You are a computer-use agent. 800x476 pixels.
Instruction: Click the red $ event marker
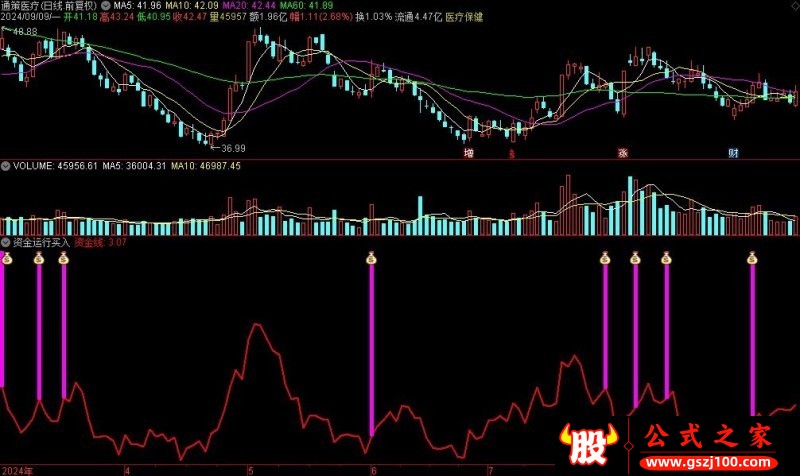(512, 153)
